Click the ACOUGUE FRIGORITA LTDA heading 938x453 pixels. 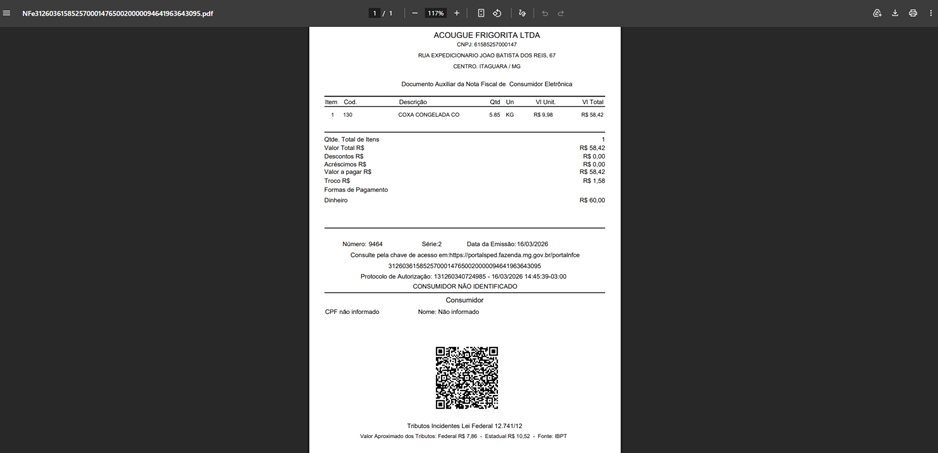click(x=486, y=35)
